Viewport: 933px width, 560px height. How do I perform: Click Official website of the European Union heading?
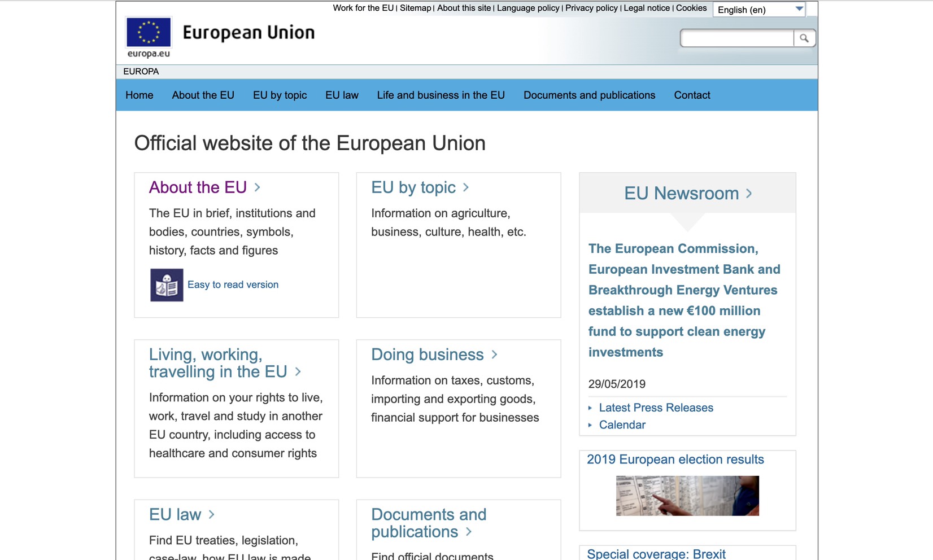tap(310, 143)
